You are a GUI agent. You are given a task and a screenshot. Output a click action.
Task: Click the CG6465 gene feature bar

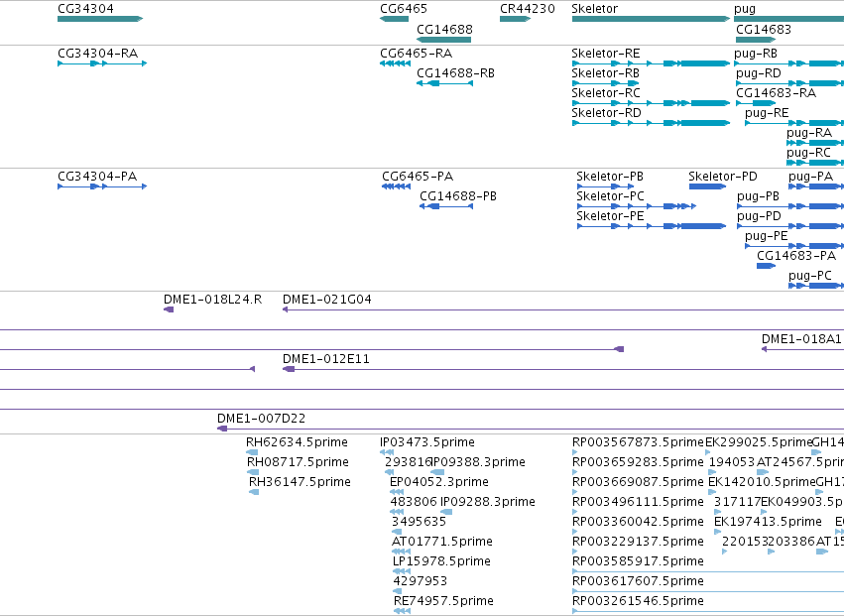[394, 19]
